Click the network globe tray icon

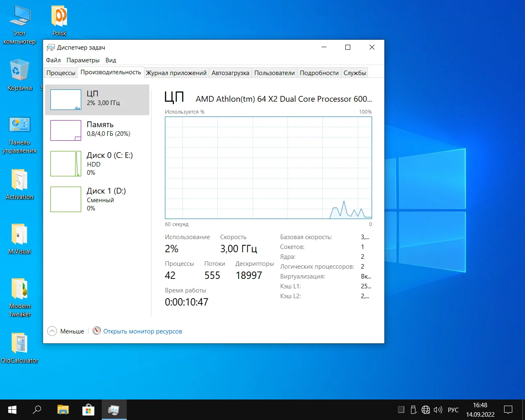tap(426, 410)
